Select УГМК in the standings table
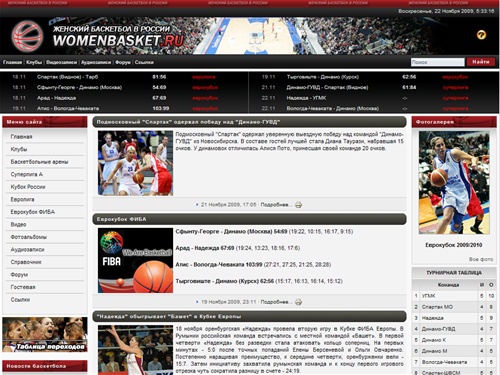 click(429, 296)
